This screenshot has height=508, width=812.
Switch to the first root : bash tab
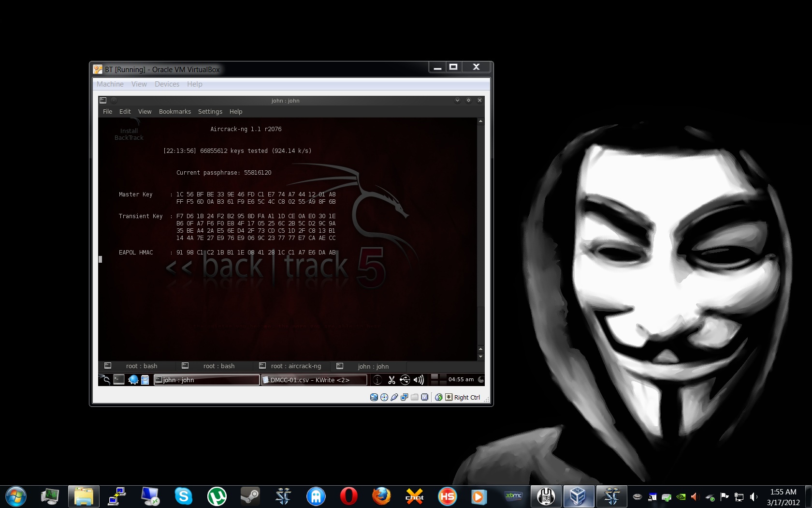[137, 366]
